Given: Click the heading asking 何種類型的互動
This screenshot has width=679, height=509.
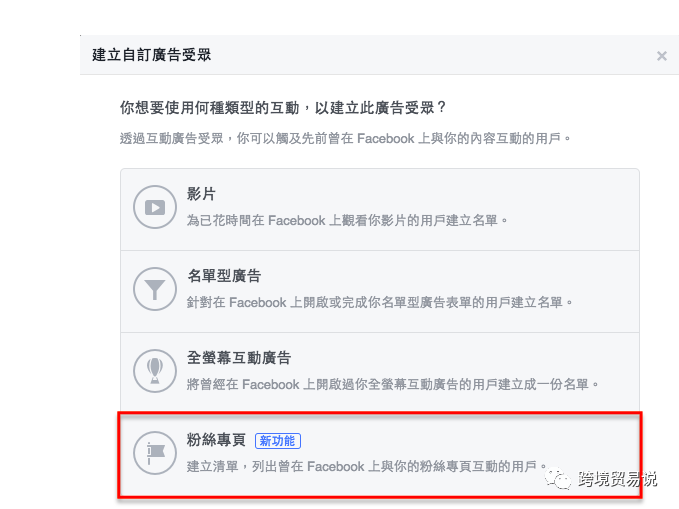Looking at the screenshot, I should click(283, 107).
